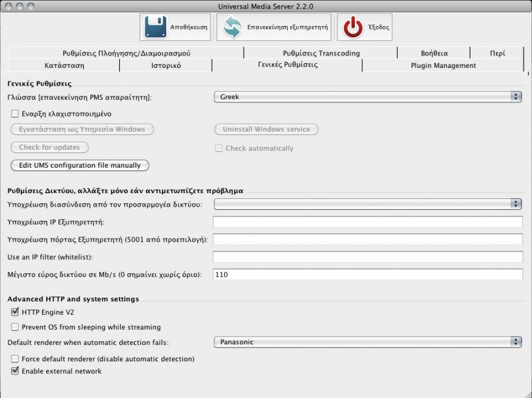The width and height of the screenshot is (532, 398).
Task: Click the Check for updates button
Action: (x=50, y=147)
